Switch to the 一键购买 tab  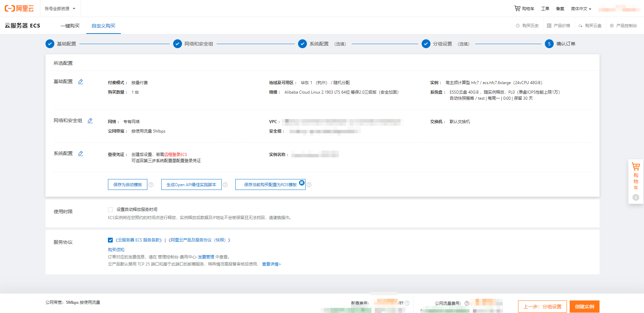[70, 25]
